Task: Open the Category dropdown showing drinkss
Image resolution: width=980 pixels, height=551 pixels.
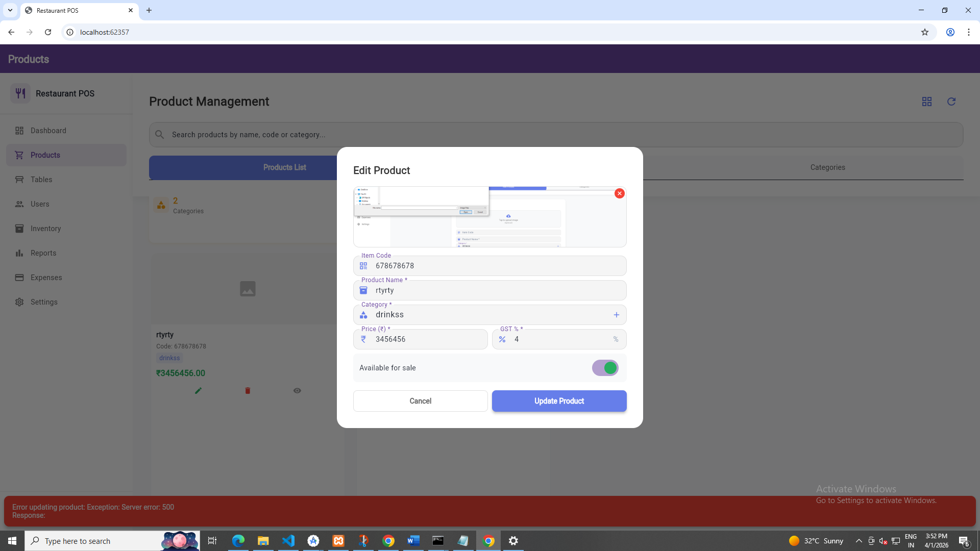Action: pos(485,315)
